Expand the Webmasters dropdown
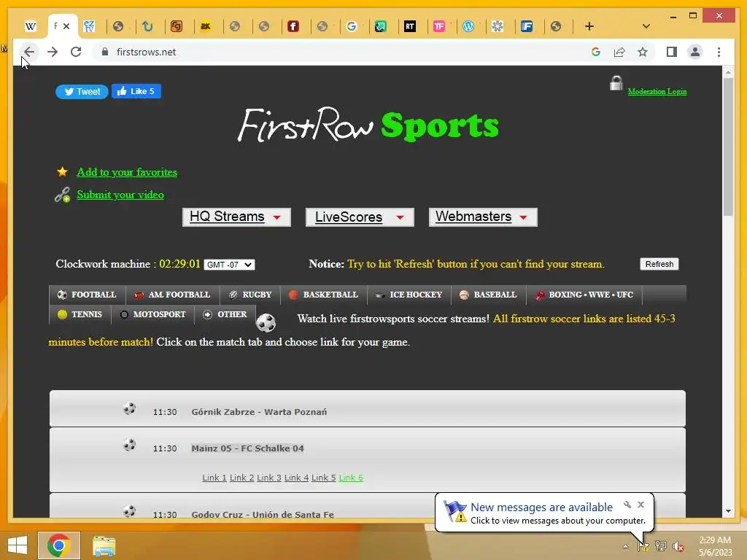Screen dimensions: 747x560 (483, 217)
